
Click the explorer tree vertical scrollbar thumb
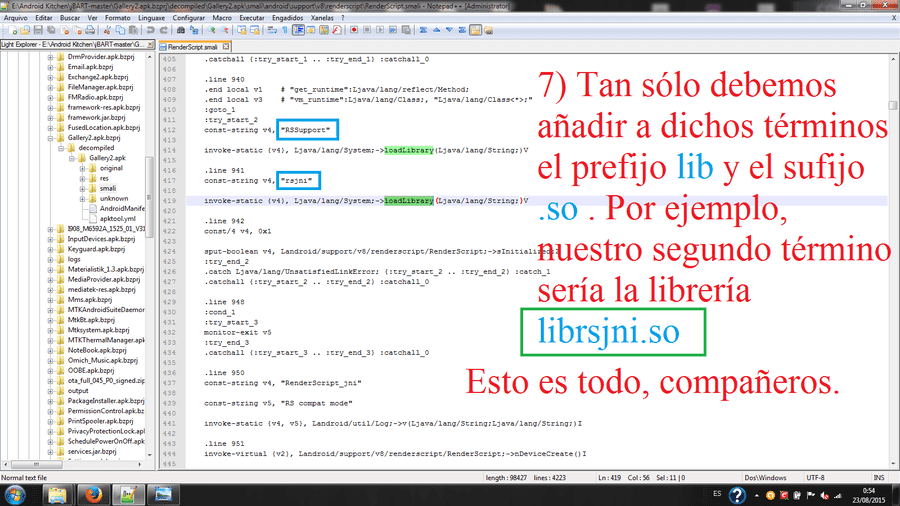tap(150, 197)
